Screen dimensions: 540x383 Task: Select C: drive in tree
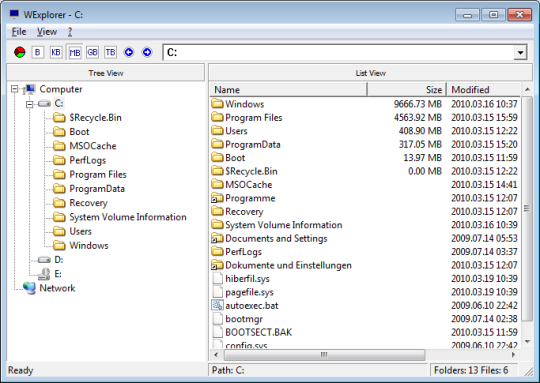coord(59,103)
